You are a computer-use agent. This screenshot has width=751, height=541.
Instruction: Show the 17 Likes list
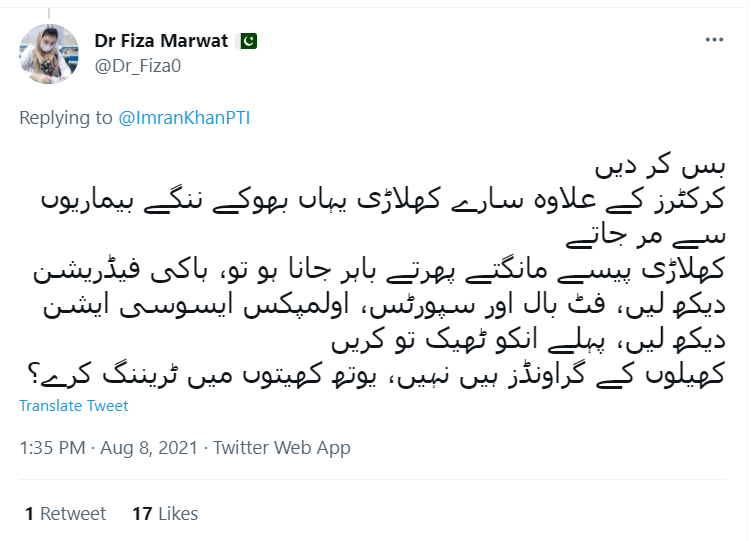coord(165,514)
